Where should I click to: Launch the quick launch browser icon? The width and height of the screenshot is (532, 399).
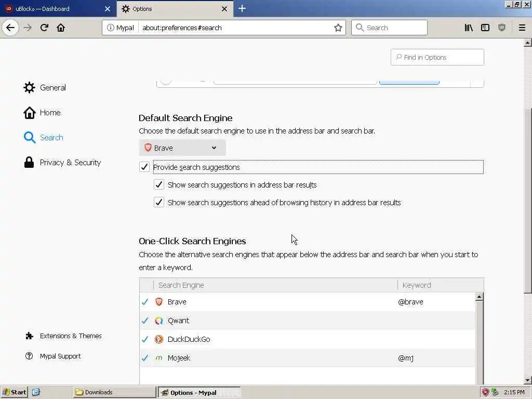[36, 392]
